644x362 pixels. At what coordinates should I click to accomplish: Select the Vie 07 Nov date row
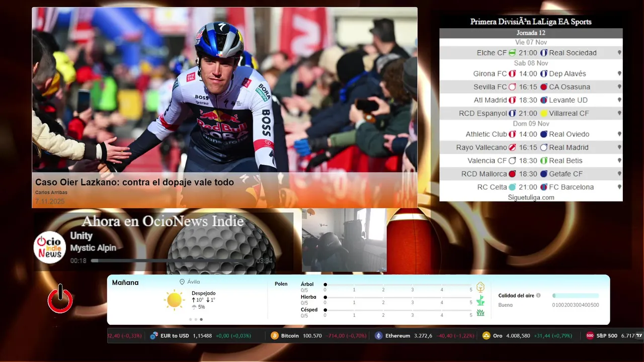click(x=531, y=42)
